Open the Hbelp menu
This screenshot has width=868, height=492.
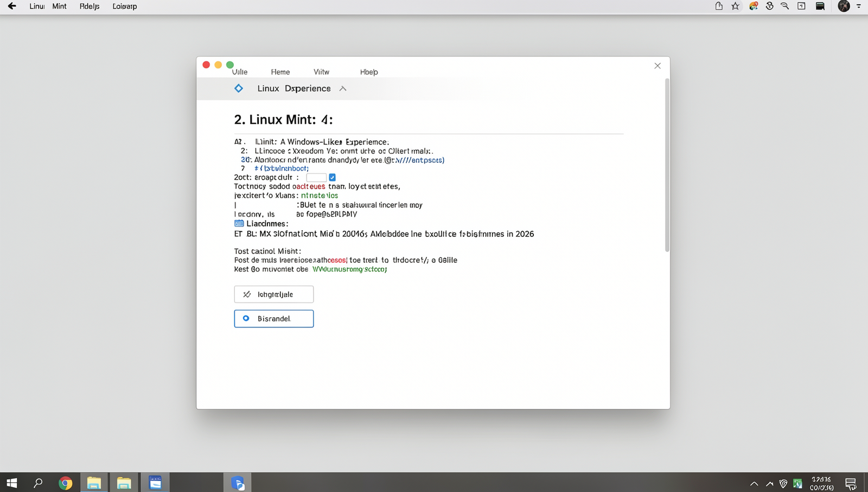[x=369, y=72]
